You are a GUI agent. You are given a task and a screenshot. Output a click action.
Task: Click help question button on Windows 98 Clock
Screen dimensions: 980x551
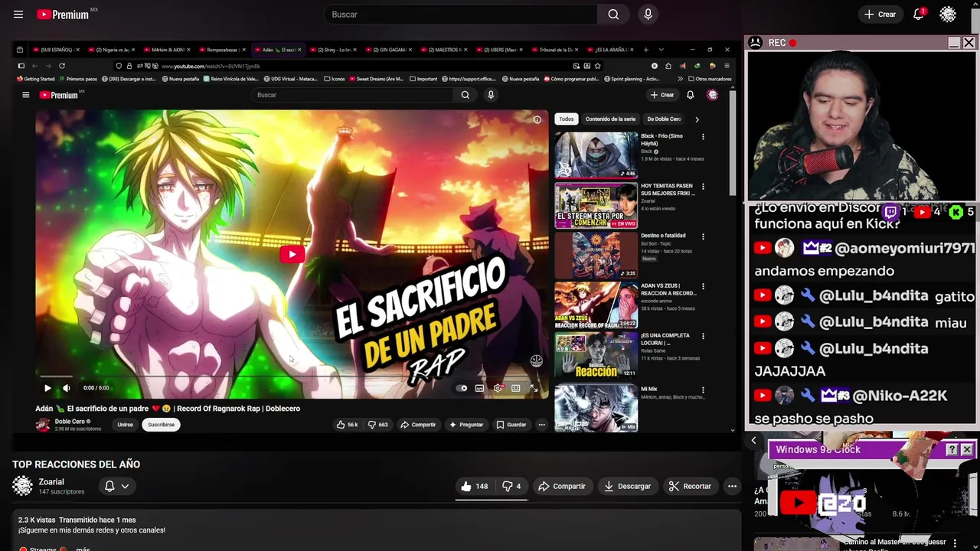[x=952, y=450]
